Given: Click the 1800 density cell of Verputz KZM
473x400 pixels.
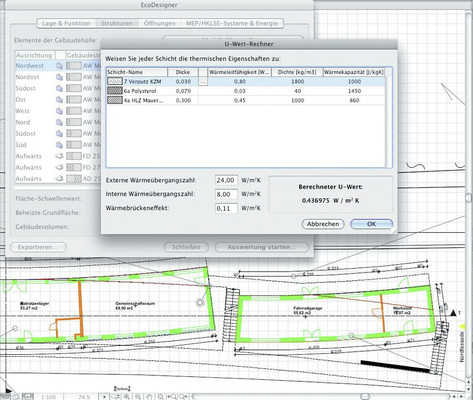Looking at the screenshot, I should coord(297,81).
